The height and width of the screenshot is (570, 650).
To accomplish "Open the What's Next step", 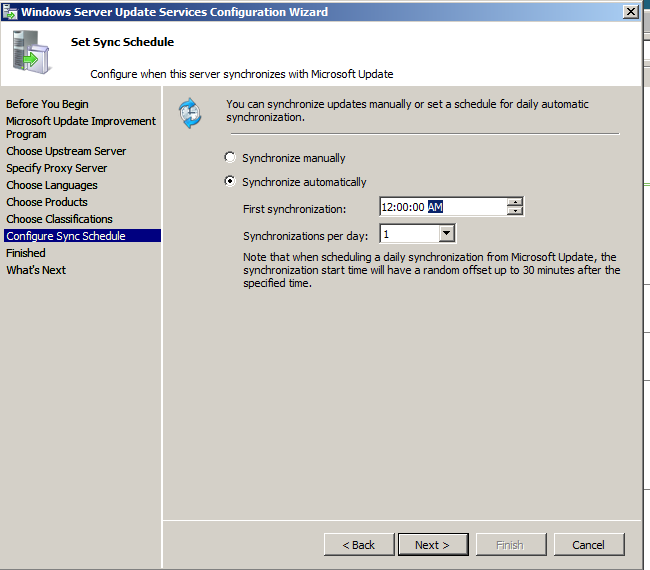I will (36, 270).
